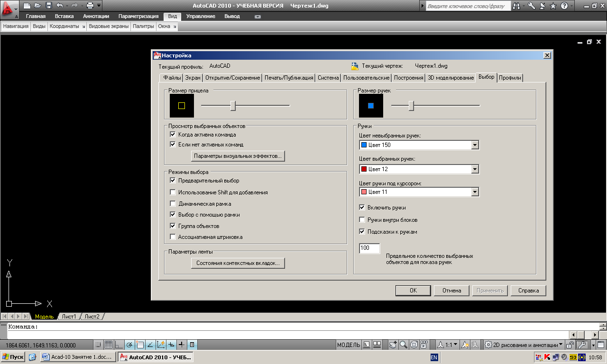Screen dimensions: 607x364
Task: Switch to the 'Экран' tab
Action: tap(193, 78)
